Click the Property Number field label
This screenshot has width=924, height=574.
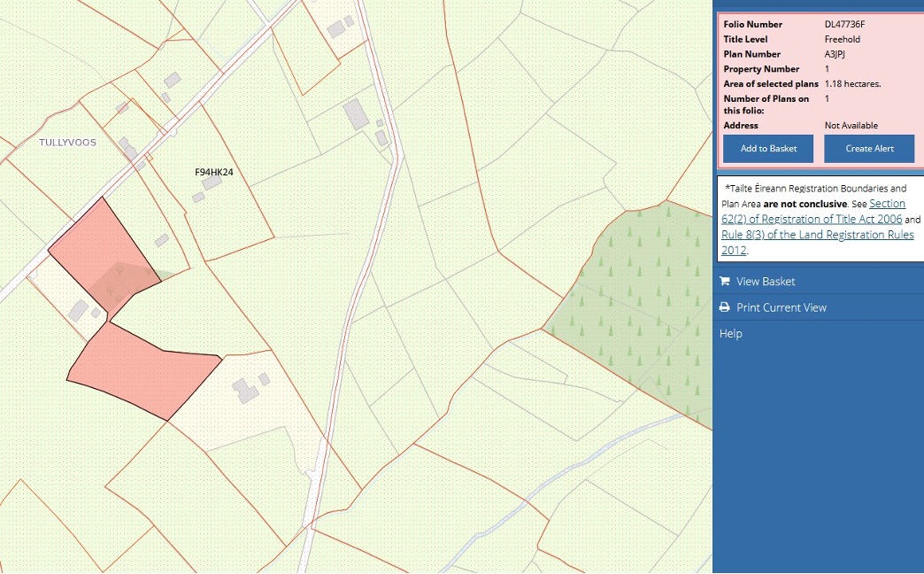761,69
